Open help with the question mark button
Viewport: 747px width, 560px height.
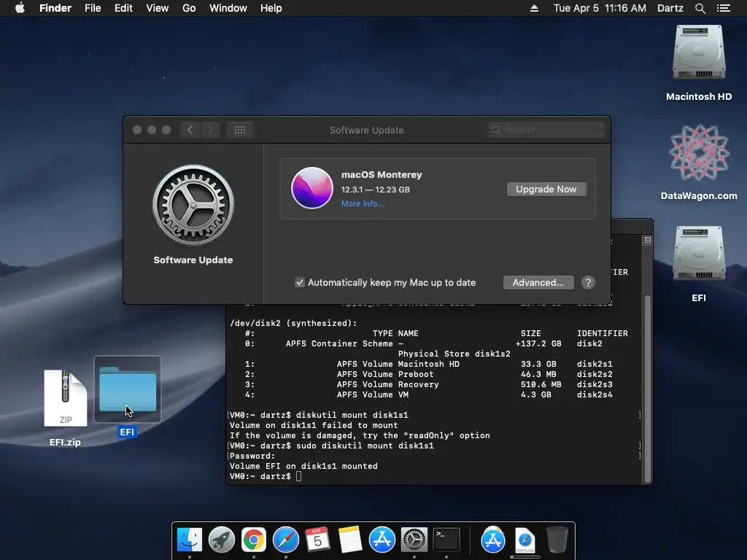coord(588,282)
